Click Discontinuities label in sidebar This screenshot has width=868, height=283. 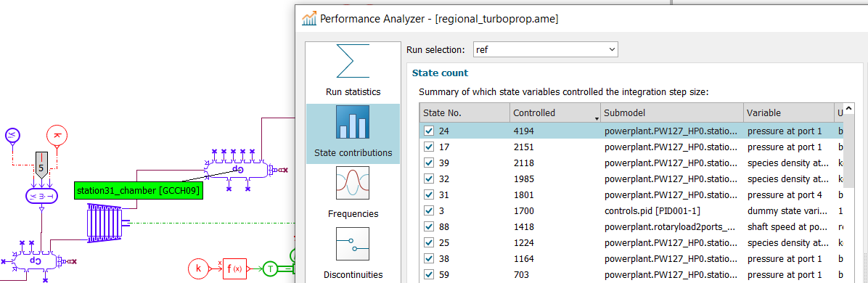[353, 275]
